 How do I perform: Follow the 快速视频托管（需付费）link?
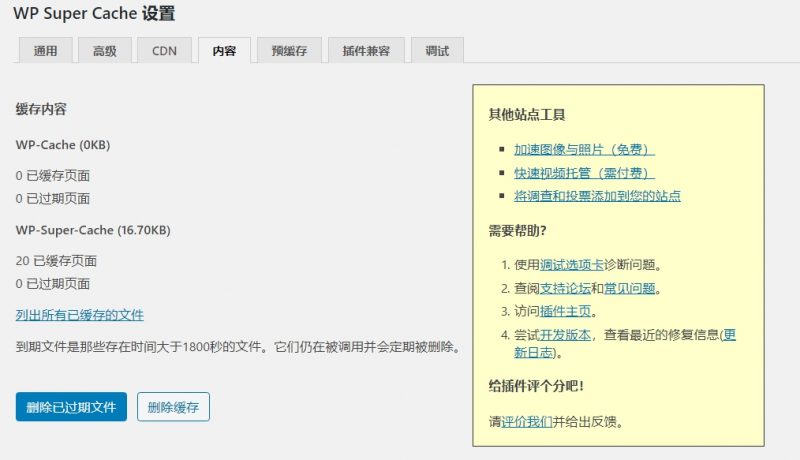pyautogui.click(x=584, y=173)
